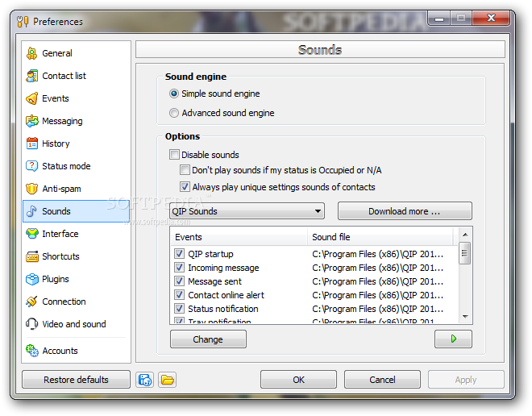Uncheck the Incoming message event checkbox
Viewport: 532px width, 416px height.
[179, 268]
